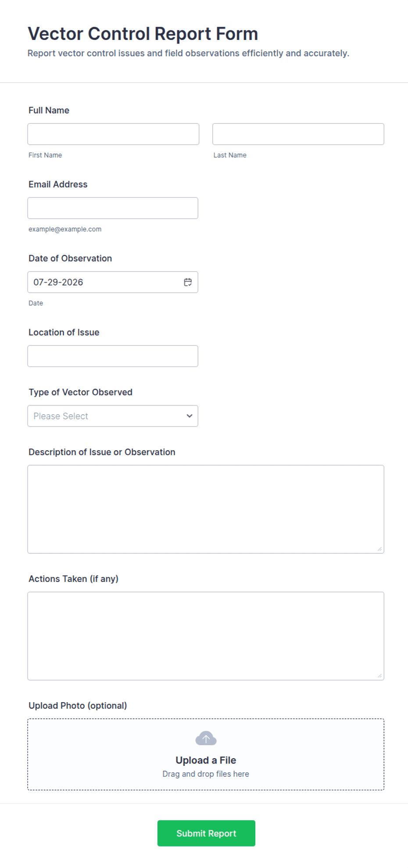Click the Description of Issue text area

click(x=206, y=509)
